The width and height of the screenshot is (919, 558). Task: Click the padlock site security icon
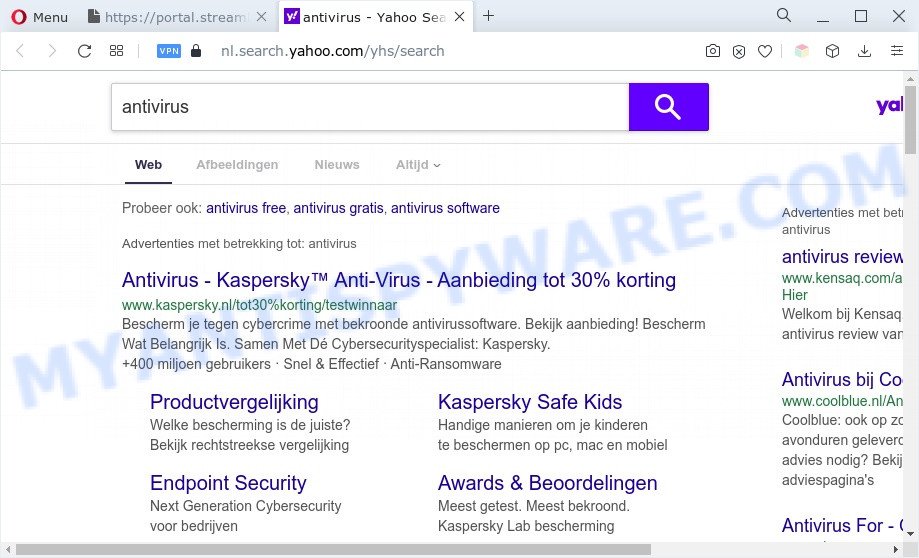(196, 51)
